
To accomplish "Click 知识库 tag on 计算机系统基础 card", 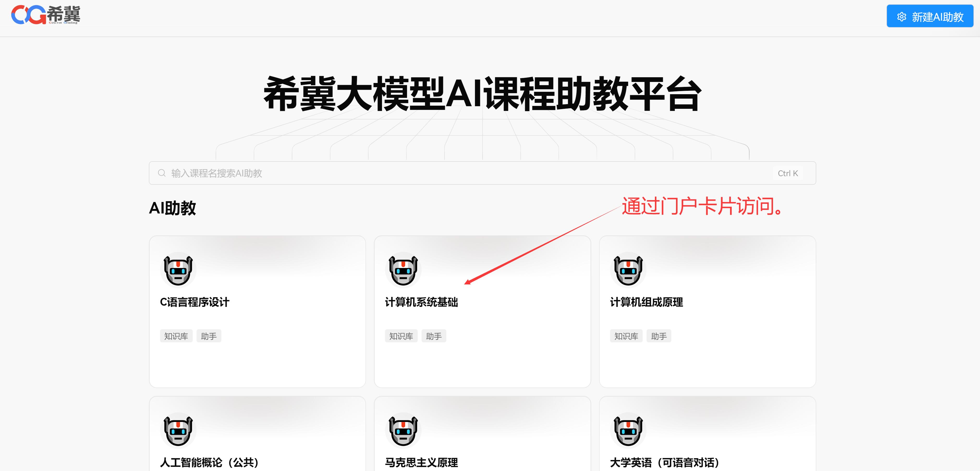I will point(401,336).
